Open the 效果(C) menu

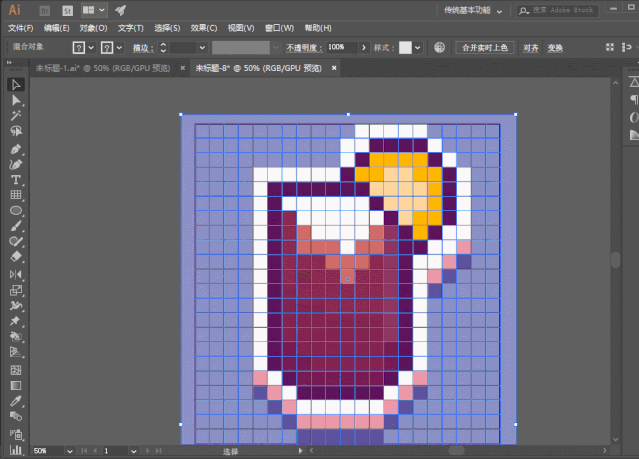(204, 28)
